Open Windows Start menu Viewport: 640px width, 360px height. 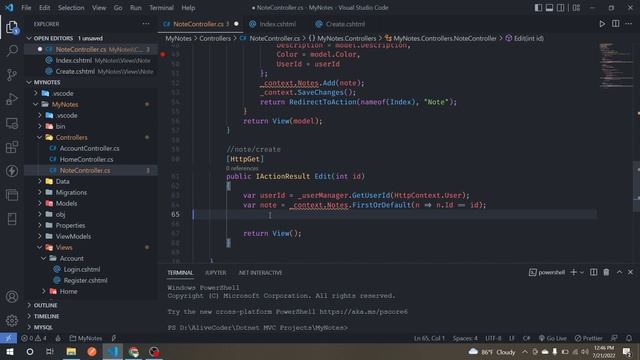point(9,351)
